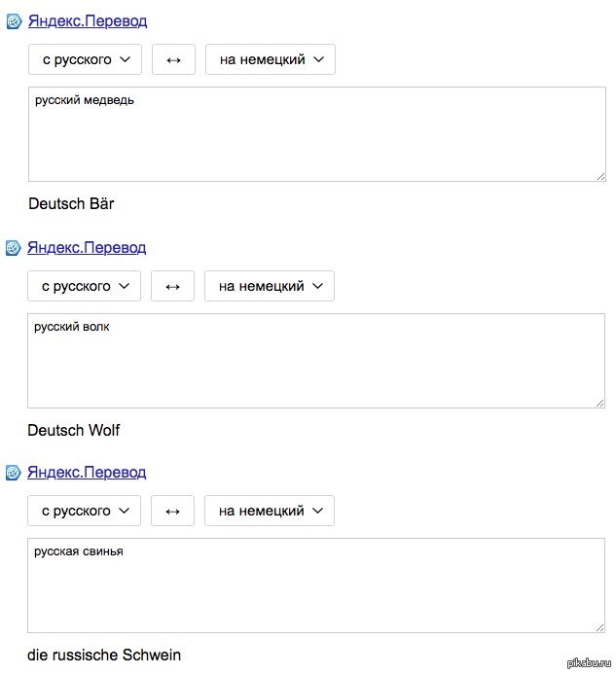This screenshot has height=674, width=616.
Task: Click the Yandex icon beside the third Яндекс.Перевод link
Action: pyautogui.click(x=14, y=473)
